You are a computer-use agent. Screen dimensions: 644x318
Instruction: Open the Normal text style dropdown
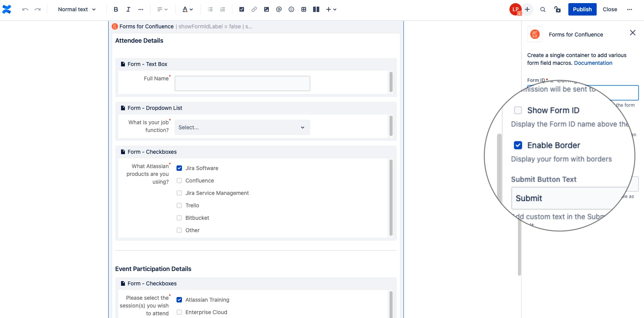(76, 9)
